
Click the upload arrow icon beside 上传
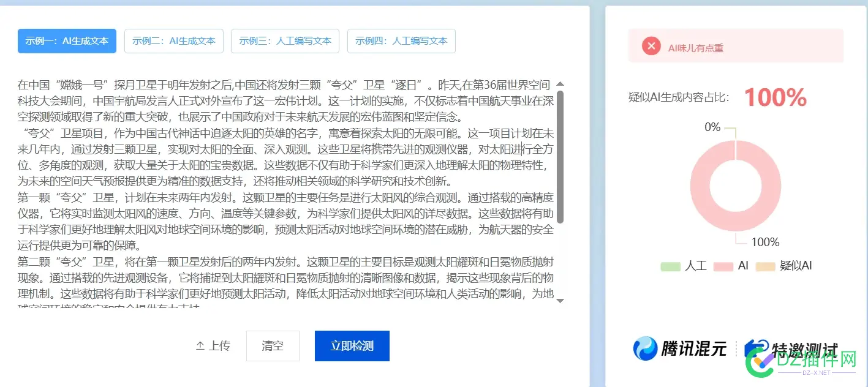coord(200,346)
